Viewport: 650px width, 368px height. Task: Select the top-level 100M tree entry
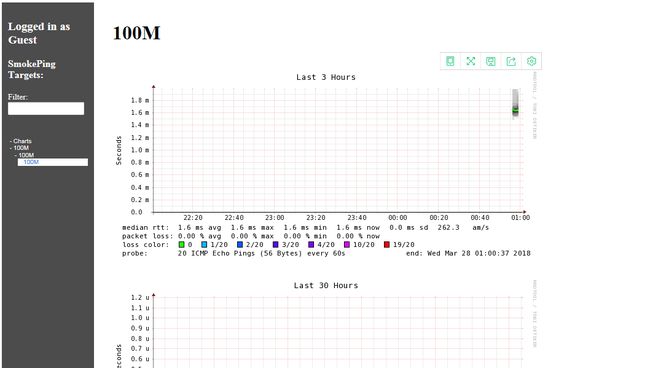[x=21, y=148]
